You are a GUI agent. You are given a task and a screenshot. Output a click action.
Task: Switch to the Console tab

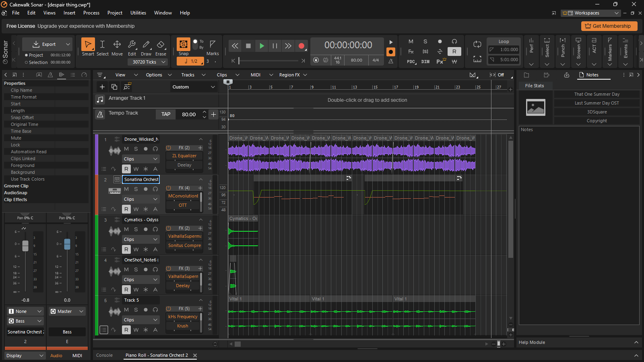pyautogui.click(x=104, y=355)
